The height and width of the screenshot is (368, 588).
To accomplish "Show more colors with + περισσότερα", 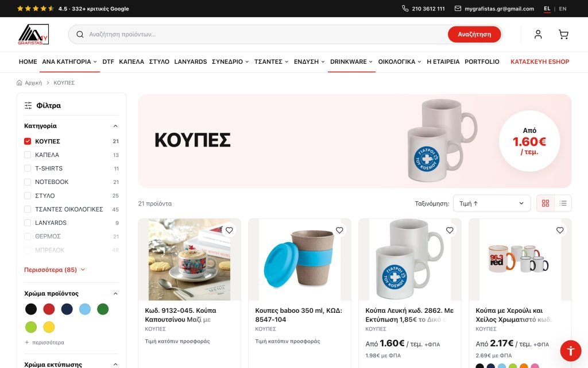I will coord(44,343).
